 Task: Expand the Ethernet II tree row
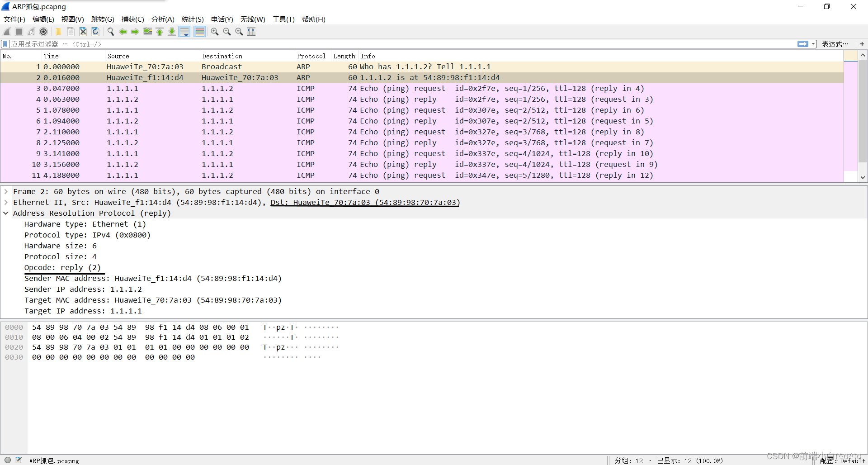6,203
